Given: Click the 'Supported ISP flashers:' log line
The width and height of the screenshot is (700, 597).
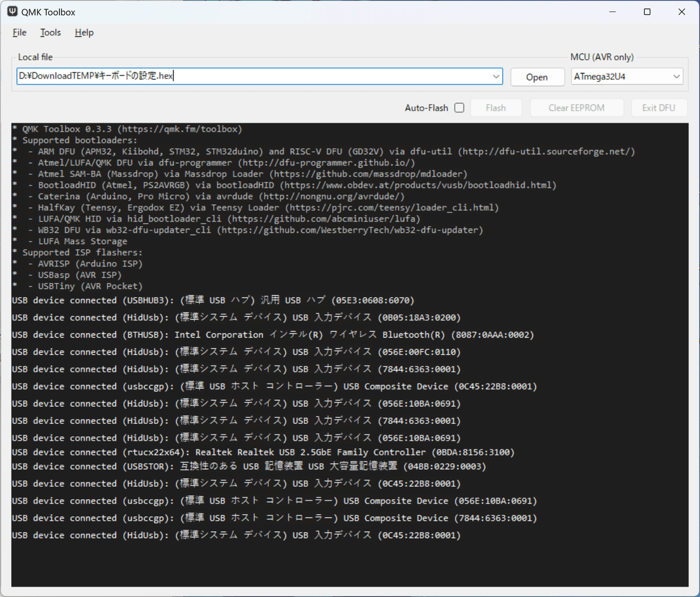Looking at the screenshot, I should [x=77, y=252].
